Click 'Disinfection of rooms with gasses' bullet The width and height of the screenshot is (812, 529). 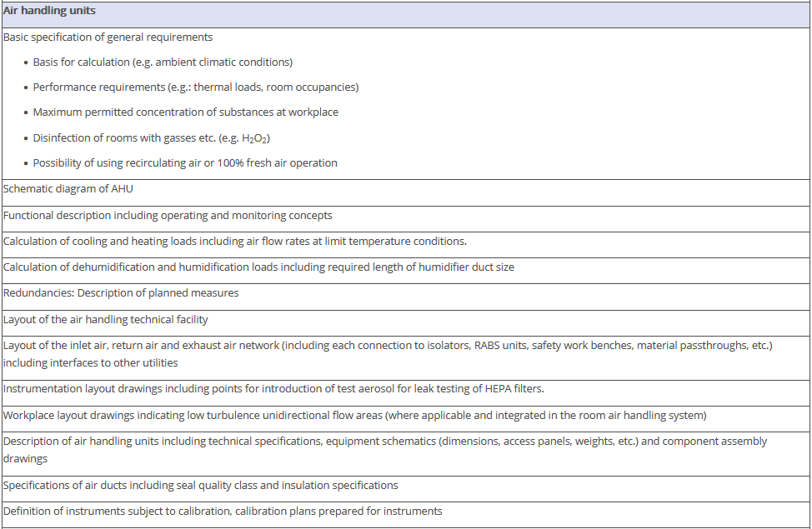click(150, 138)
